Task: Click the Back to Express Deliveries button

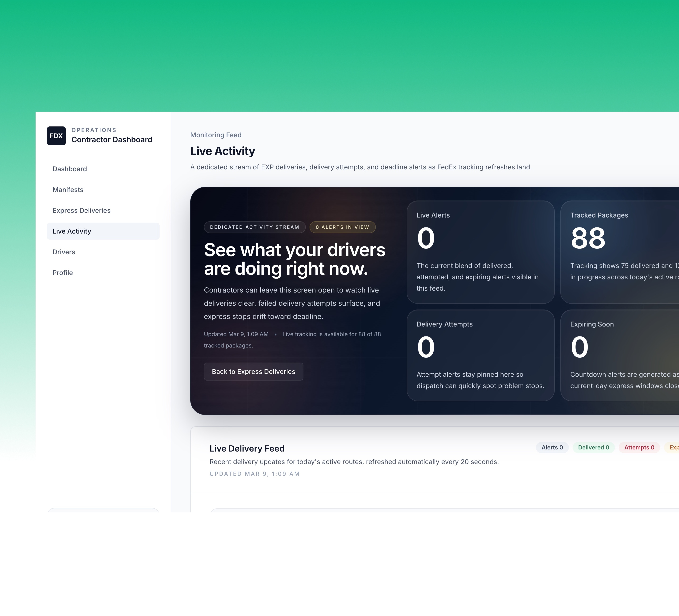Action: 253,371
